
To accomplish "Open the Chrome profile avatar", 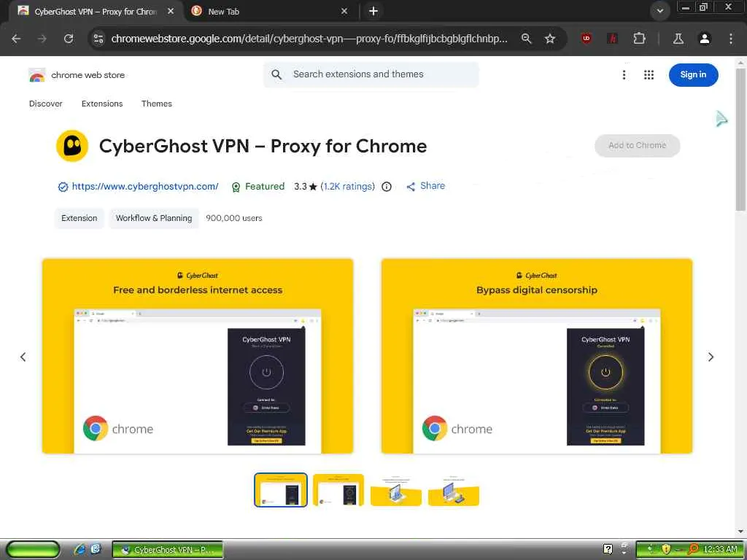I will point(705,39).
